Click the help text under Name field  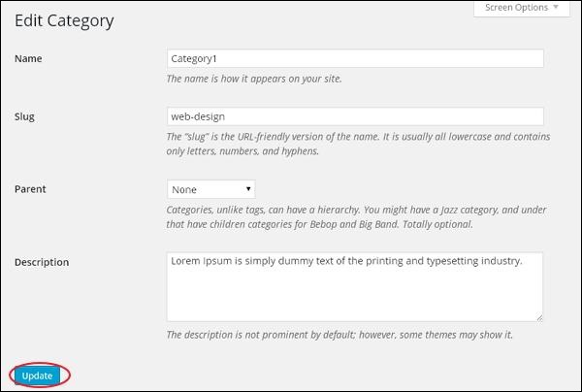pyautogui.click(x=254, y=79)
